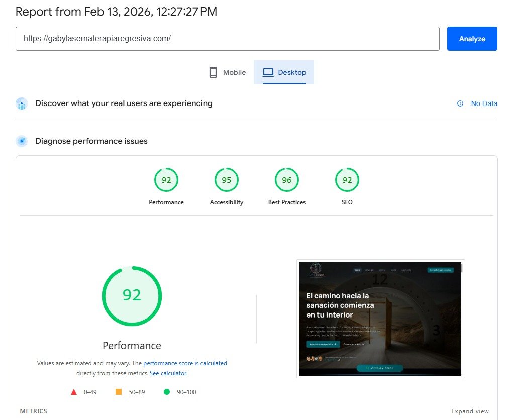
Task: Click the green 90-100 legend dot
Action: [166, 392]
